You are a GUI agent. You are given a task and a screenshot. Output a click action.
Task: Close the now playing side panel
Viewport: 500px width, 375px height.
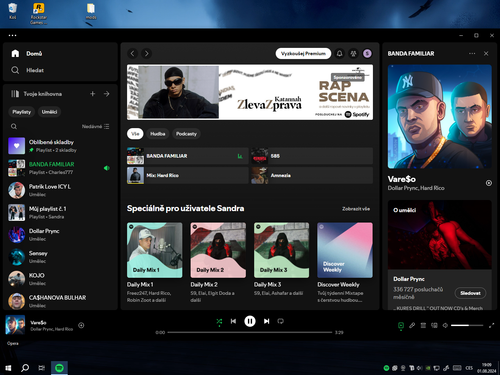486,54
